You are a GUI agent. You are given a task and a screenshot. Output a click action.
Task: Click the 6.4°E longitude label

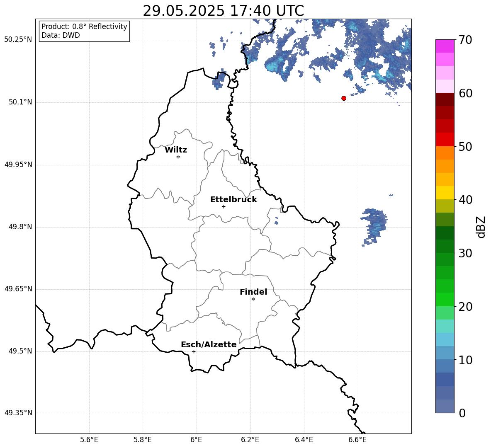point(304,440)
